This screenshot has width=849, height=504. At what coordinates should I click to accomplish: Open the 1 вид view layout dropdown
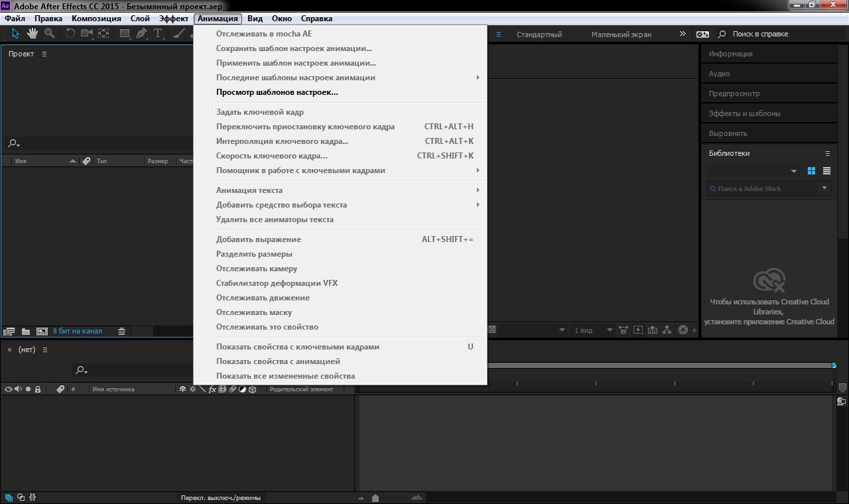[593, 330]
